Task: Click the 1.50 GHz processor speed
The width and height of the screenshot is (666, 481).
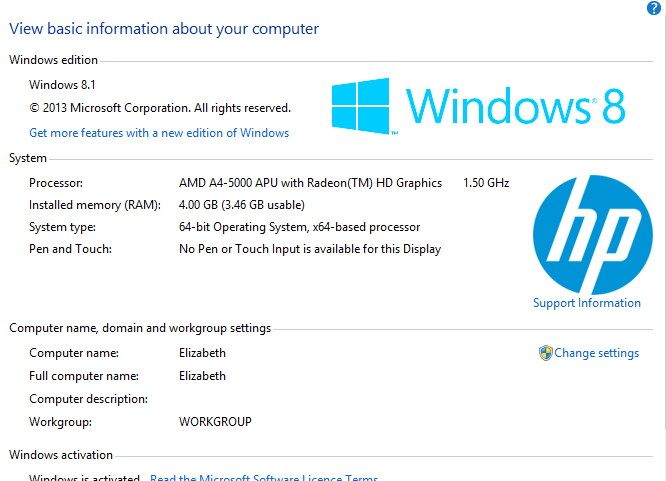Action: [486, 183]
